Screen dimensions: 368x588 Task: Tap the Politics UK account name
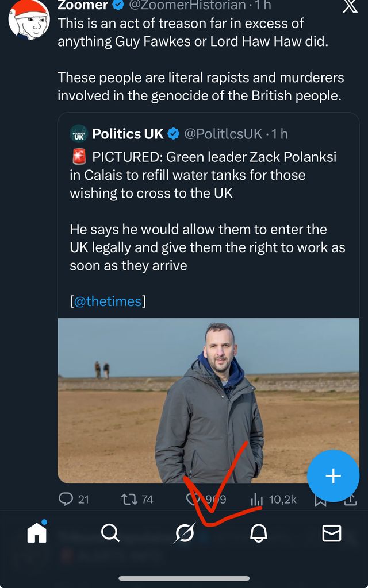[x=128, y=134]
